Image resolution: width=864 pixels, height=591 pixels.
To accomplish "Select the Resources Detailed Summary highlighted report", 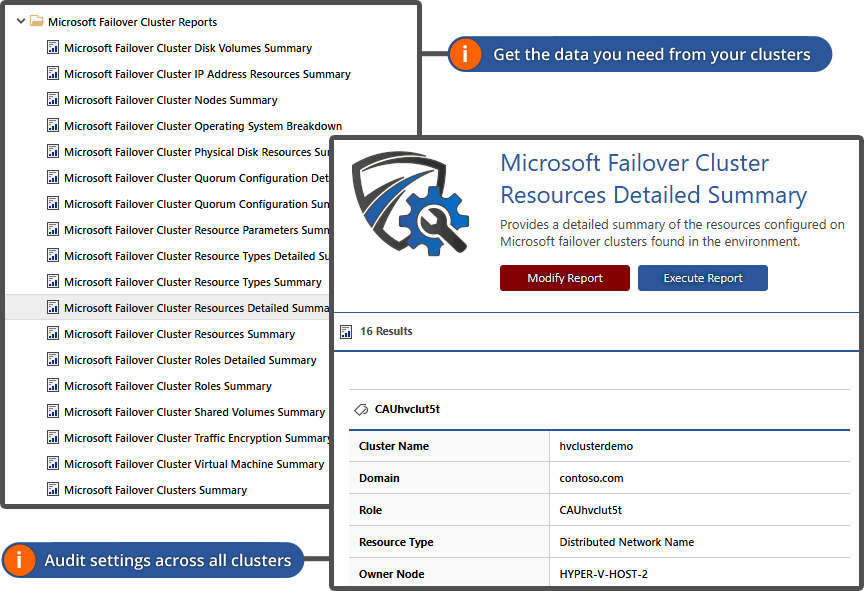I will 190,308.
